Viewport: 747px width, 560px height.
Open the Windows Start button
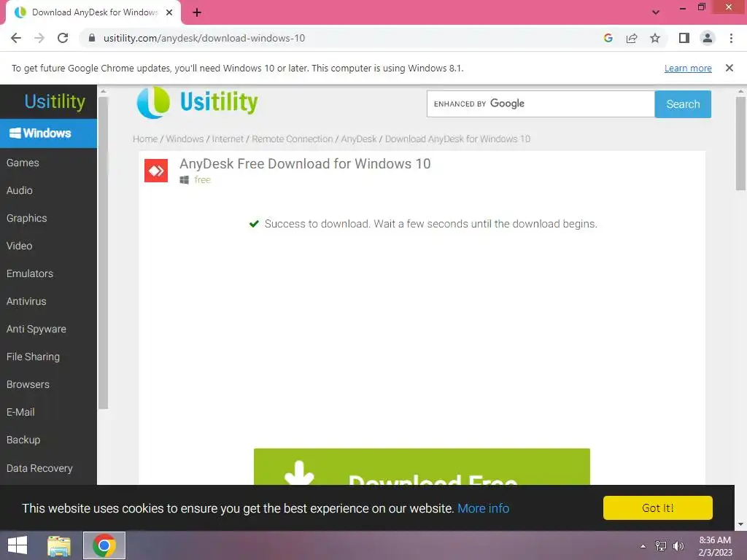(18, 545)
